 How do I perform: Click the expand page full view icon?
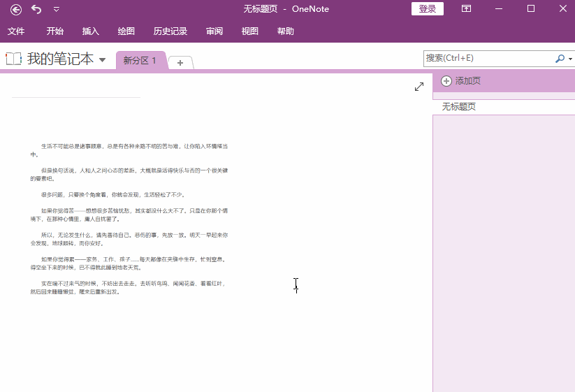tap(419, 87)
